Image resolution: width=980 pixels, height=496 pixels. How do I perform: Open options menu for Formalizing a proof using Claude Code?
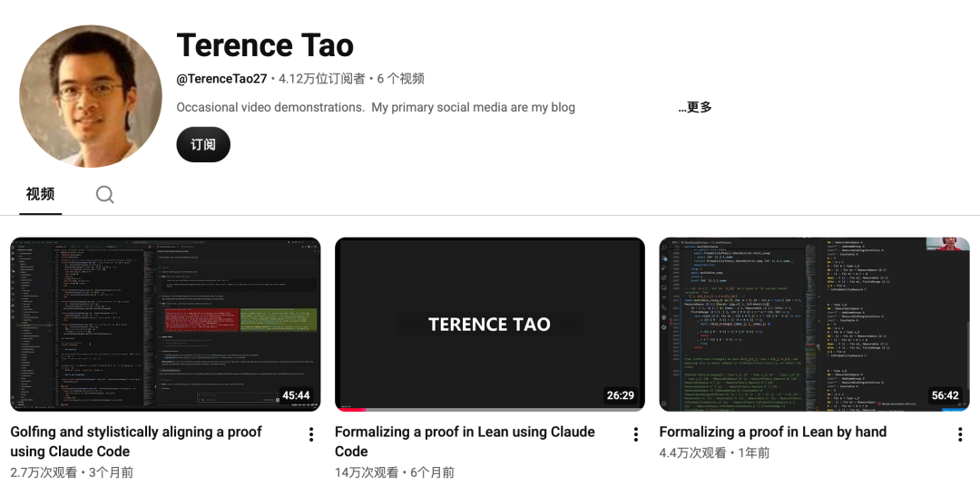pyautogui.click(x=635, y=434)
